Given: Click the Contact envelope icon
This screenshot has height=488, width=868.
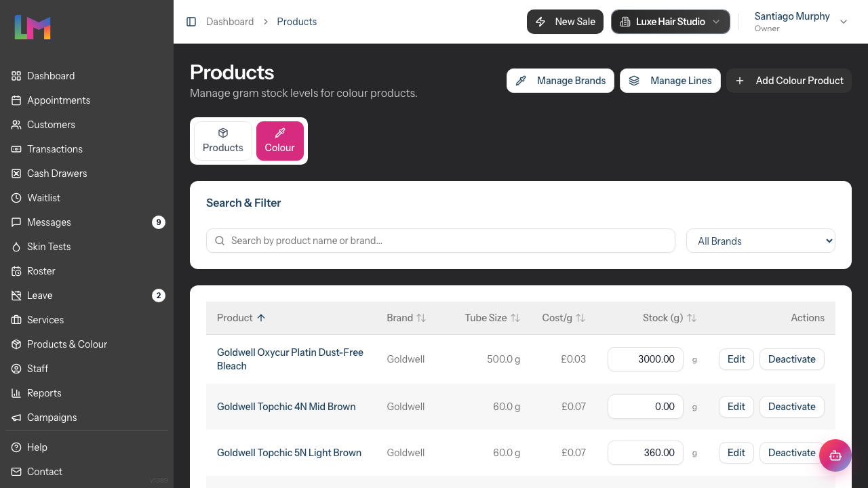Looking at the screenshot, I should (x=16, y=472).
